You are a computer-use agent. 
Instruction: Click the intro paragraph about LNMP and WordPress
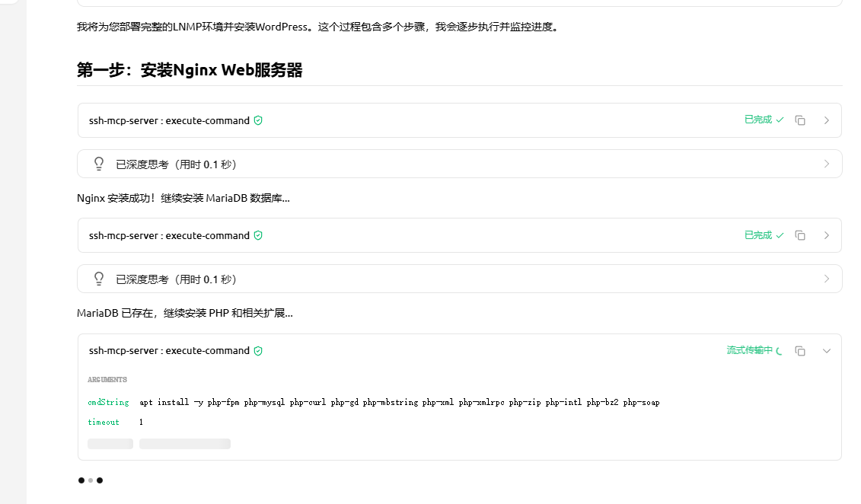[318, 27]
